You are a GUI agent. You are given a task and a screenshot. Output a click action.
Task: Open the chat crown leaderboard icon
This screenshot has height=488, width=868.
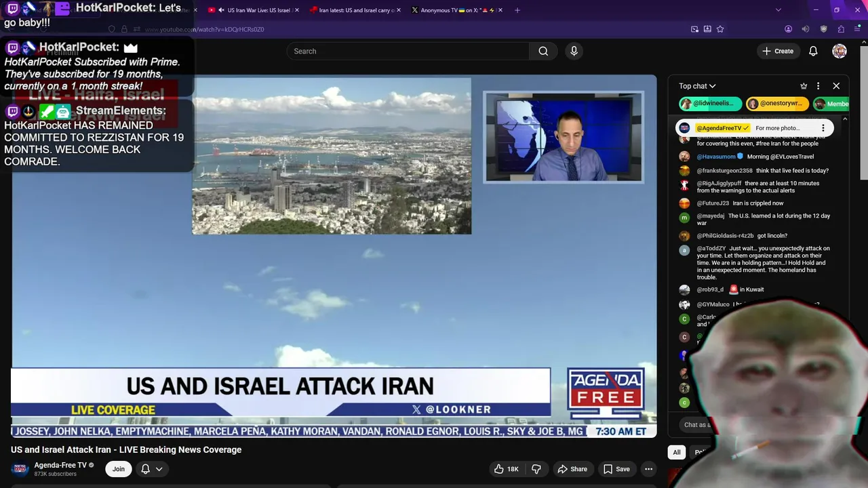pos(804,86)
